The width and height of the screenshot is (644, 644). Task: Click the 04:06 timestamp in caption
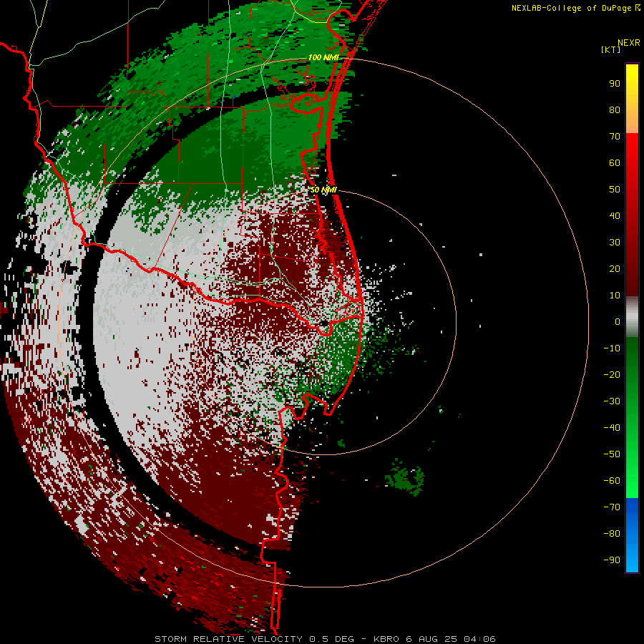(479, 639)
